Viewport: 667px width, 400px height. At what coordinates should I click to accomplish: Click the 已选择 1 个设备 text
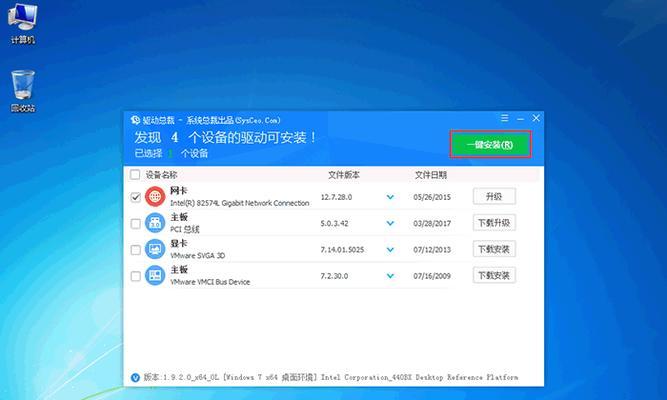click(x=171, y=153)
